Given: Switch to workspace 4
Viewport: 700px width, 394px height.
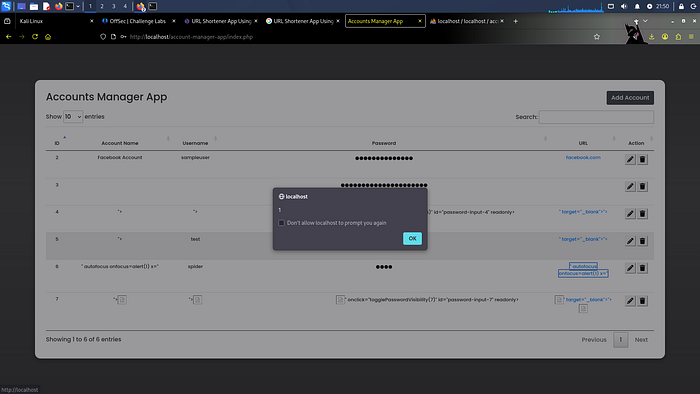Looking at the screenshot, I should [125, 6].
